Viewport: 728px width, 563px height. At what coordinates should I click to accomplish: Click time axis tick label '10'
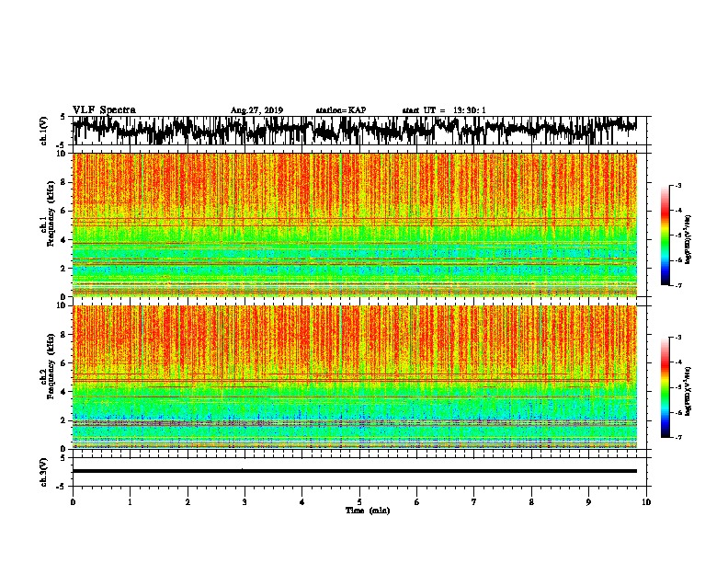pos(646,502)
